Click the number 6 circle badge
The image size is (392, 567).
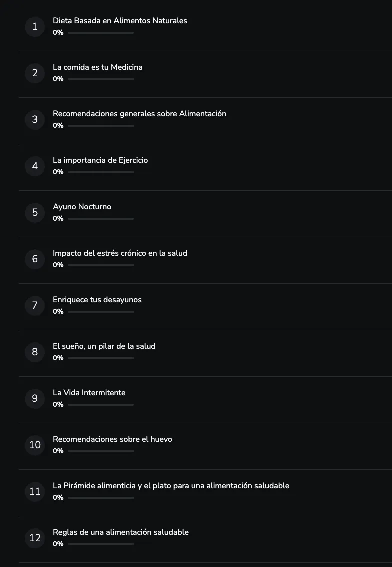click(35, 259)
